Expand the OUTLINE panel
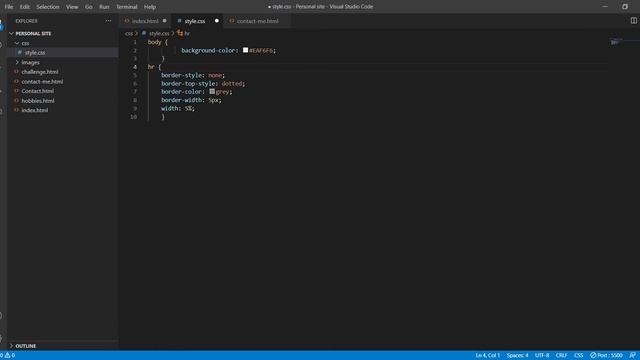 point(11,346)
